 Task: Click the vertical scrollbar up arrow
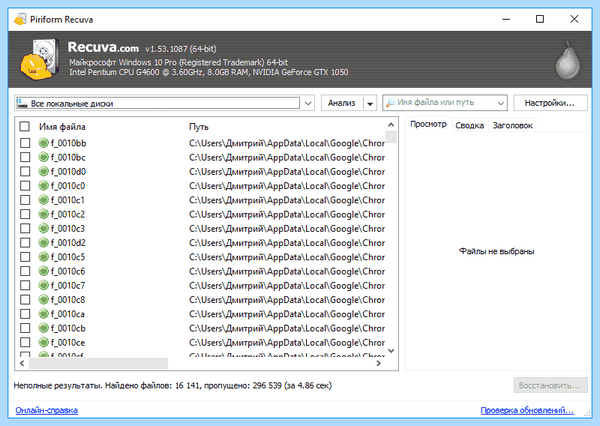(391, 125)
